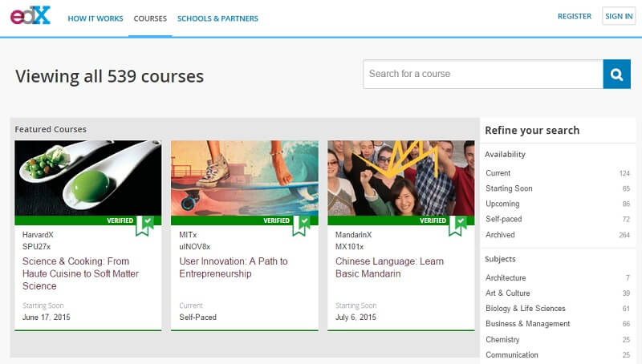
Task: Click the Subjects section label
Action: [500, 259]
